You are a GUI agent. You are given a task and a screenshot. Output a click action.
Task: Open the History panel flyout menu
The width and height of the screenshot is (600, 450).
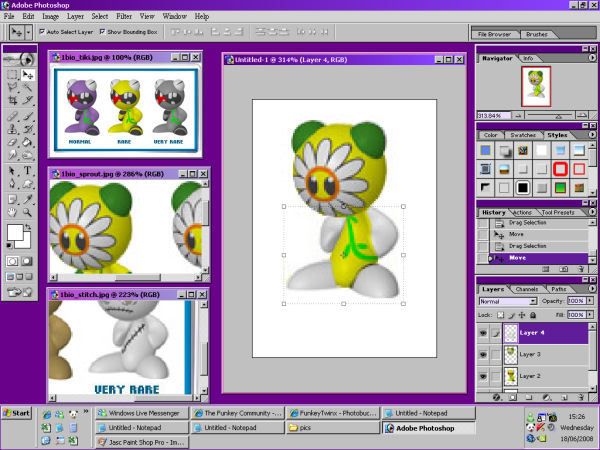pyautogui.click(x=592, y=212)
